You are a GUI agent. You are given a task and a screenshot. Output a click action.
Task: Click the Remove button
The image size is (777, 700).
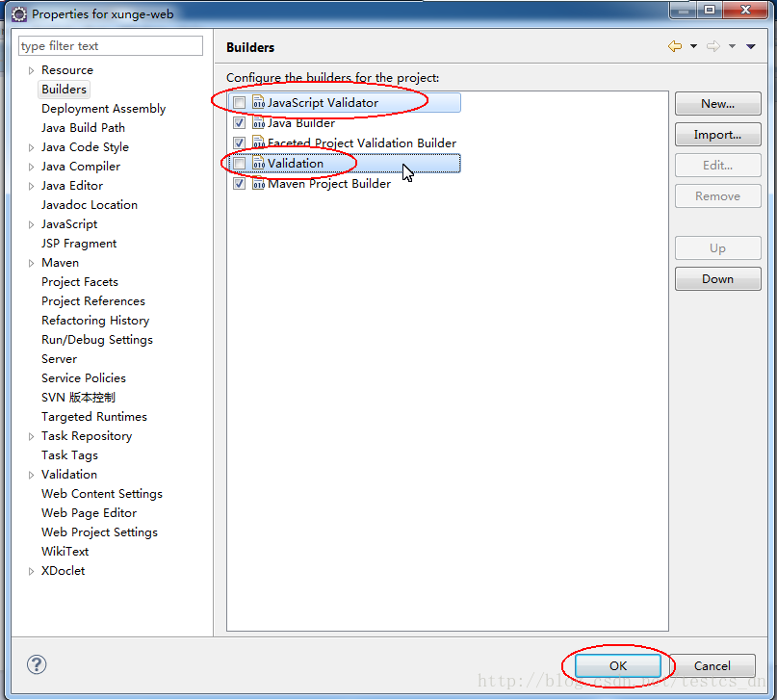click(x=717, y=195)
